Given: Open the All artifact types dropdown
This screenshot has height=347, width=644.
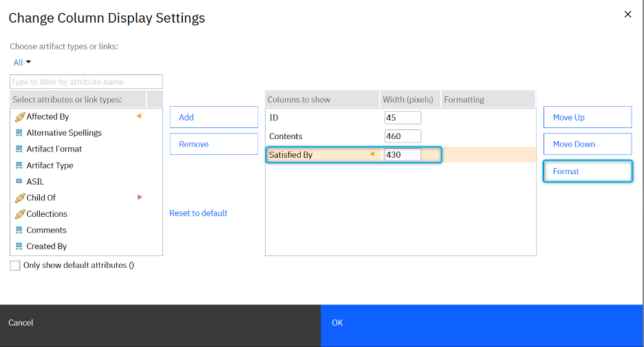Looking at the screenshot, I should click(22, 63).
